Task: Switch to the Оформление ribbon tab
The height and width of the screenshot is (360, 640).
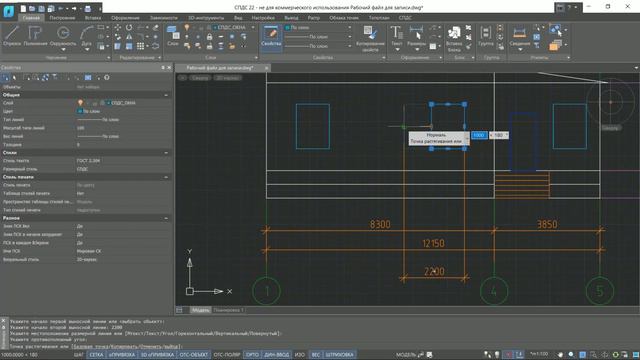Action: click(x=125, y=18)
